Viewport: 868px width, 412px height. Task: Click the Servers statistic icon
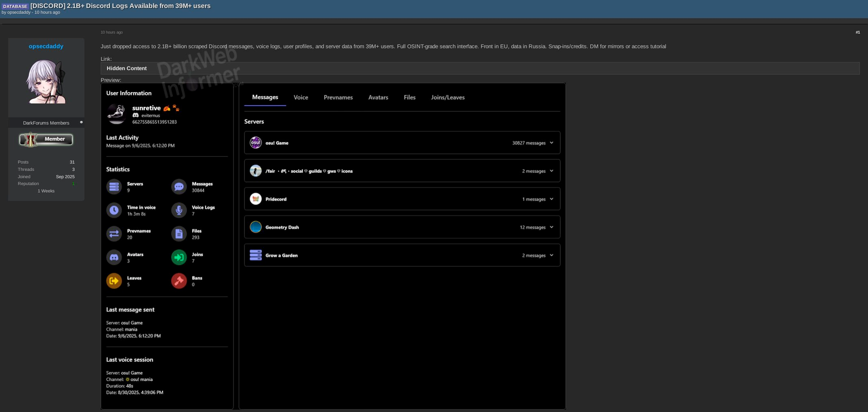[x=114, y=187]
